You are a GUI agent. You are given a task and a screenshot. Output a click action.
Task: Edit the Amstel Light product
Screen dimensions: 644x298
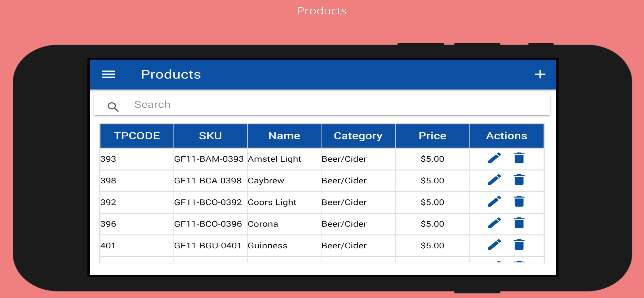(x=494, y=158)
